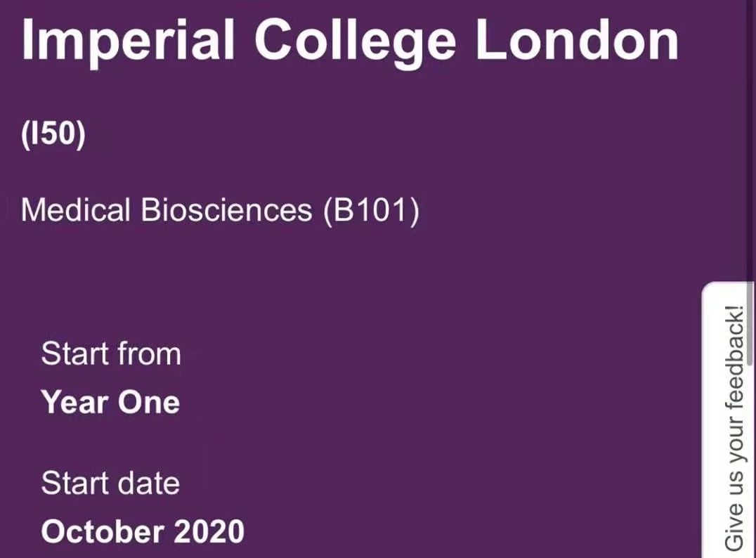Viewport: 756px width, 558px height.
Task: Select the (I50) institution code text
Action: point(53,135)
